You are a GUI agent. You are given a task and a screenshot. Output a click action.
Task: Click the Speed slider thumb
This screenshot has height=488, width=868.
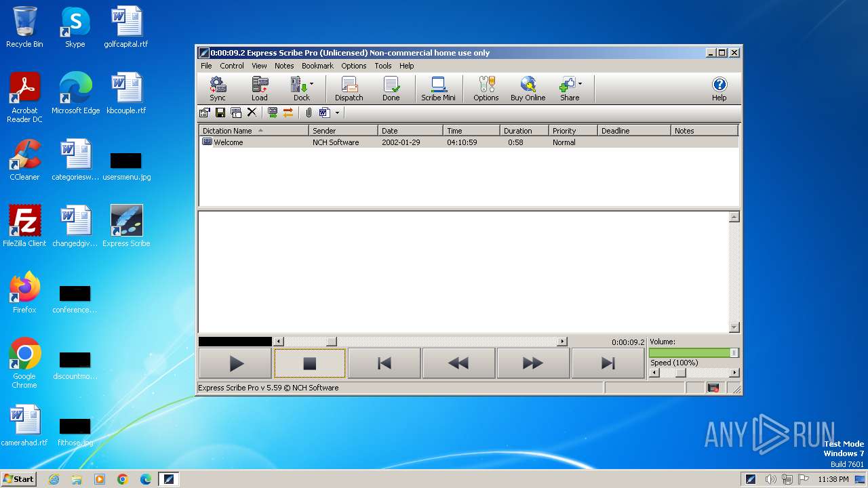click(680, 373)
